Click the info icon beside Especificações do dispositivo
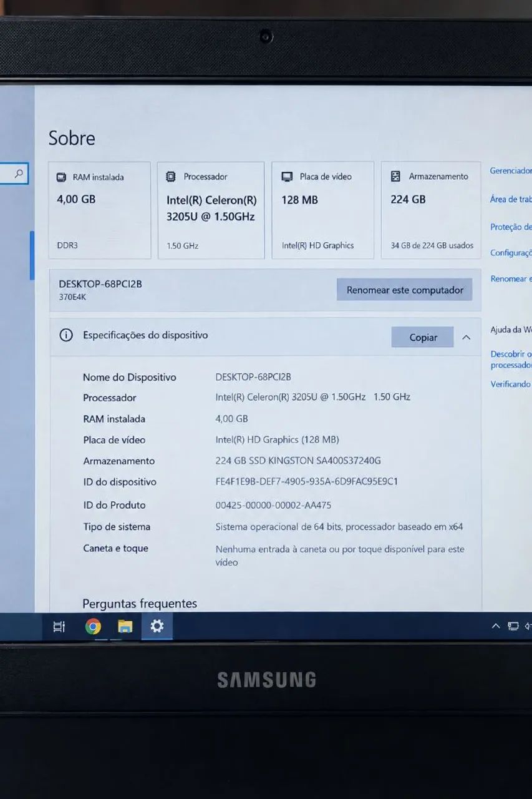This screenshot has height=799, width=532. coord(66,335)
